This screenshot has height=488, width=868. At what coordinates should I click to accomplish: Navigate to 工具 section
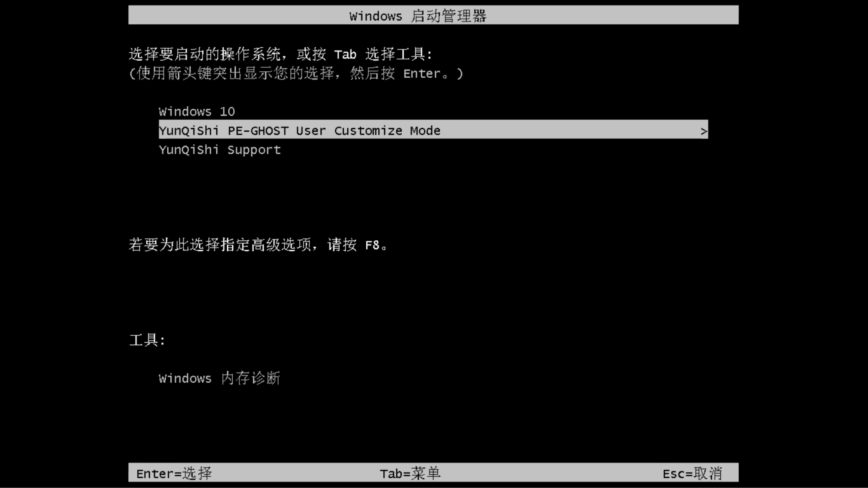(x=149, y=340)
